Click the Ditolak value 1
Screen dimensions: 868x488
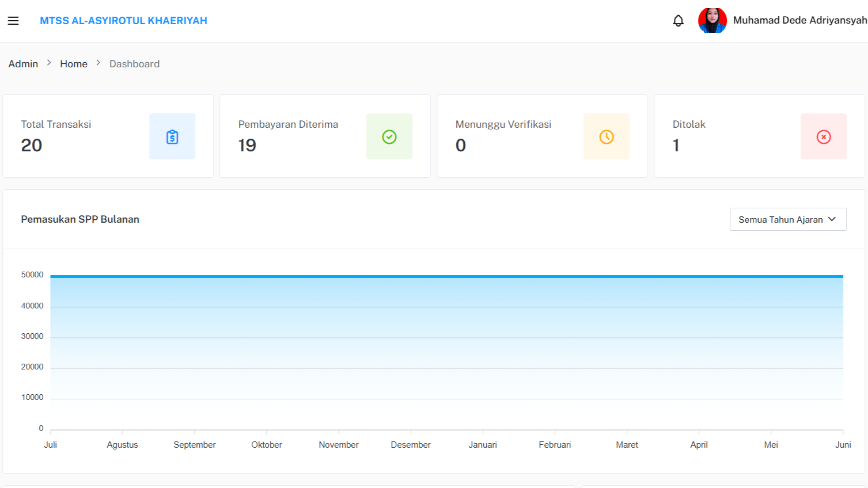point(676,145)
